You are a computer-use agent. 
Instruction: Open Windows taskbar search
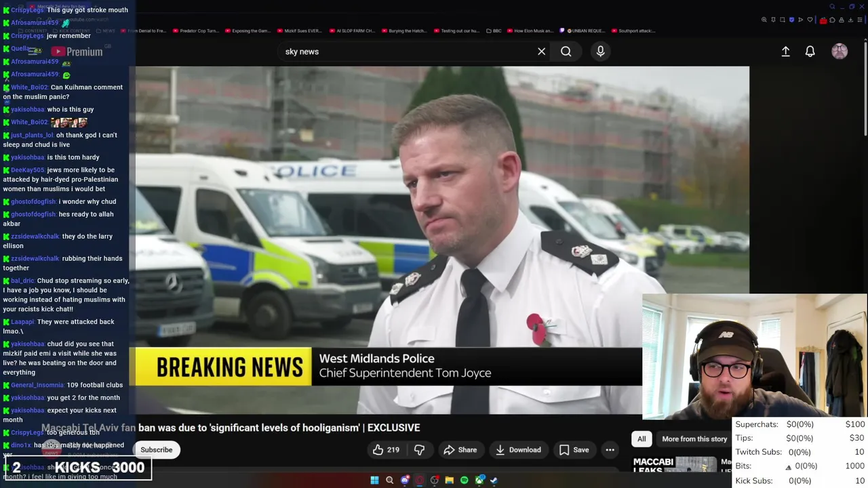pos(389,480)
